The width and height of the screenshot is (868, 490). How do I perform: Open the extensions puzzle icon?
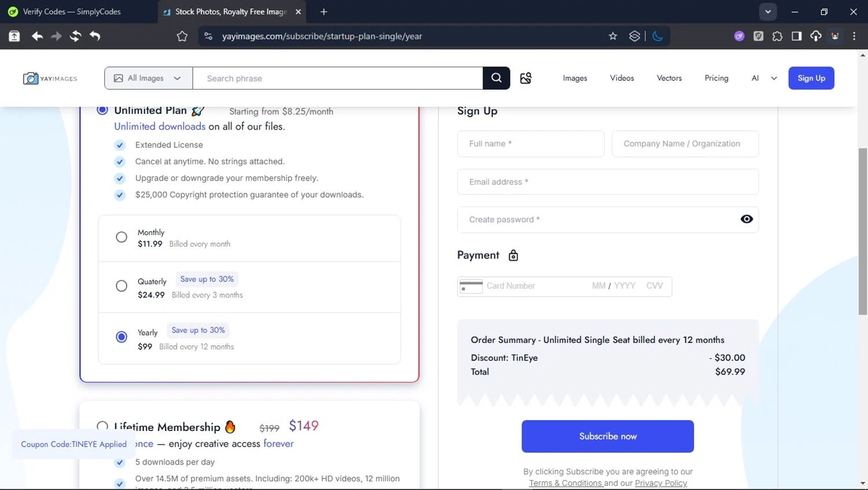(x=777, y=36)
